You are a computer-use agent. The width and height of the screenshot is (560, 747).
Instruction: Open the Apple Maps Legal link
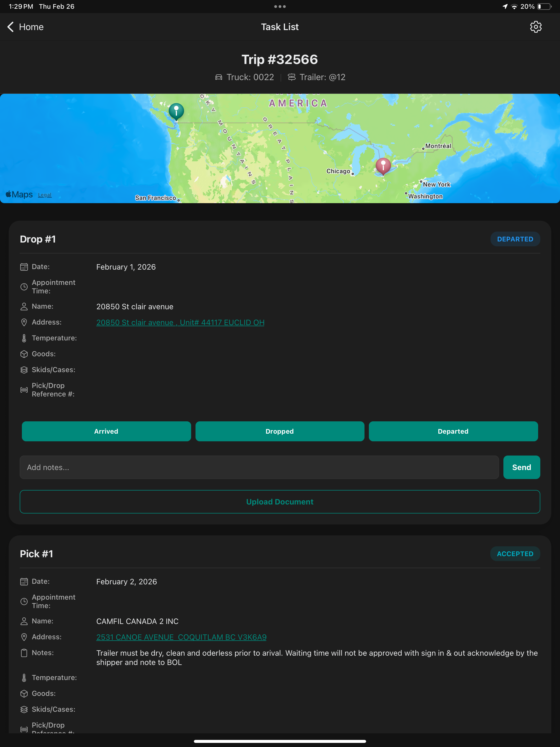click(x=45, y=195)
